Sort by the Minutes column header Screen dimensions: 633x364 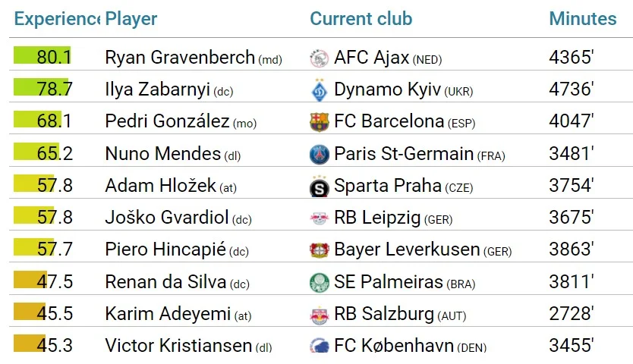tap(583, 19)
